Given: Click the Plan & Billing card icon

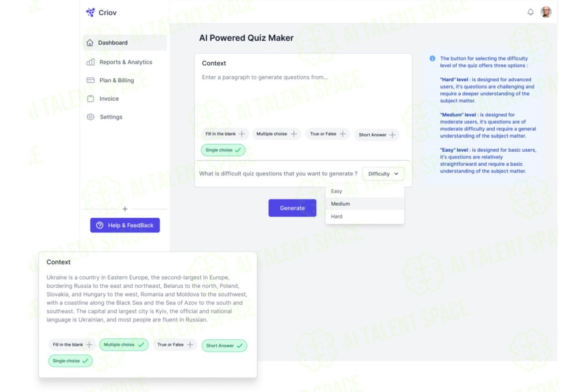Looking at the screenshot, I should [x=91, y=80].
